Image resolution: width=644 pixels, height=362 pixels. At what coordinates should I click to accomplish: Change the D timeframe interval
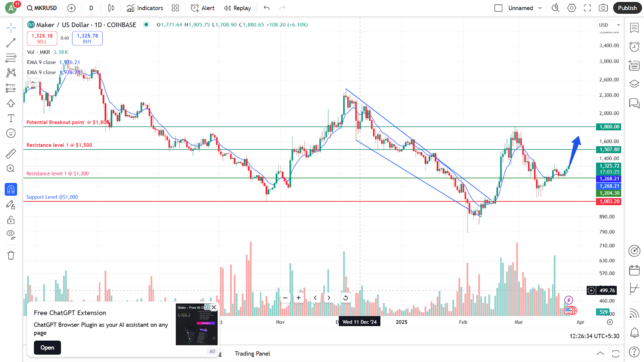coord(91,8)
